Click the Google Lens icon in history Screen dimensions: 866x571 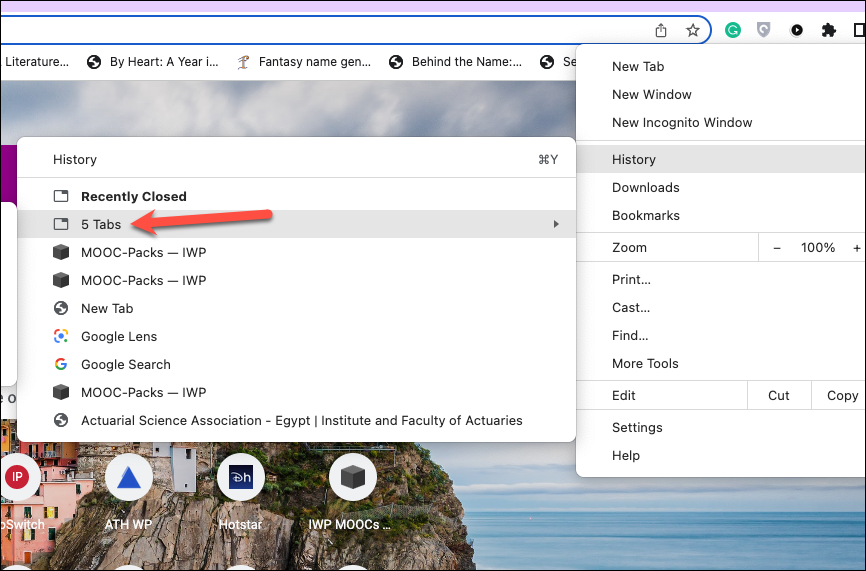click(x=61, y=336)
